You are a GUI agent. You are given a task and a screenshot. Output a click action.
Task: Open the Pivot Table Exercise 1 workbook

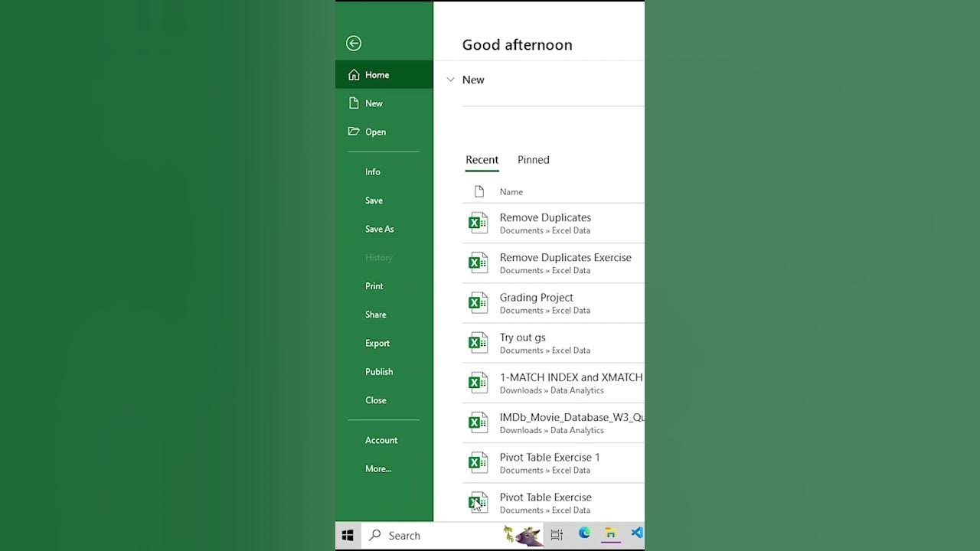[554, 463]
